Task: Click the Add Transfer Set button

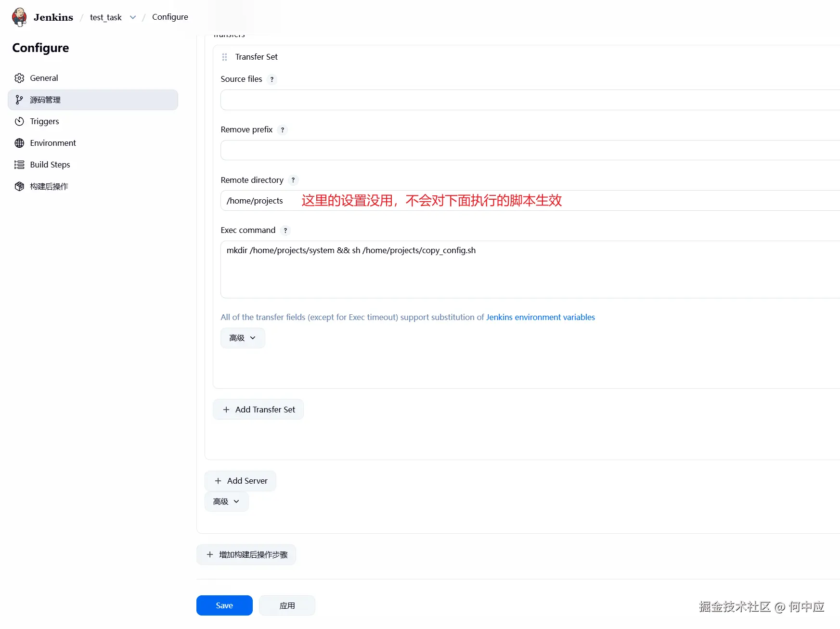Action: (258, 409)
